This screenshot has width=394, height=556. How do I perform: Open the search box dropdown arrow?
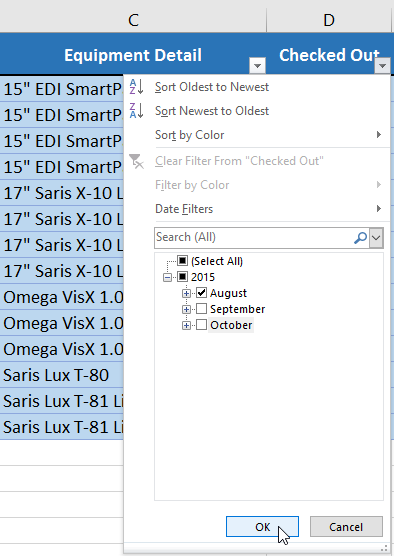[x=376, y=237]
